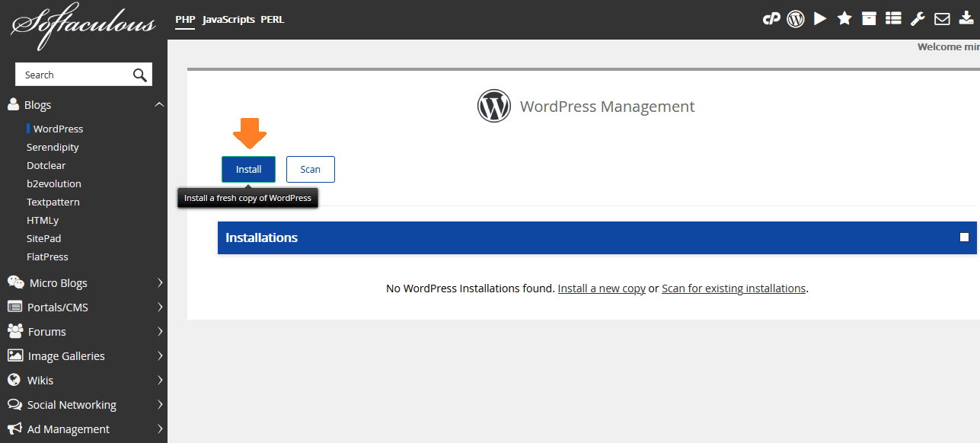Select FlatPress in the Blogs list

tap(47, 257)
